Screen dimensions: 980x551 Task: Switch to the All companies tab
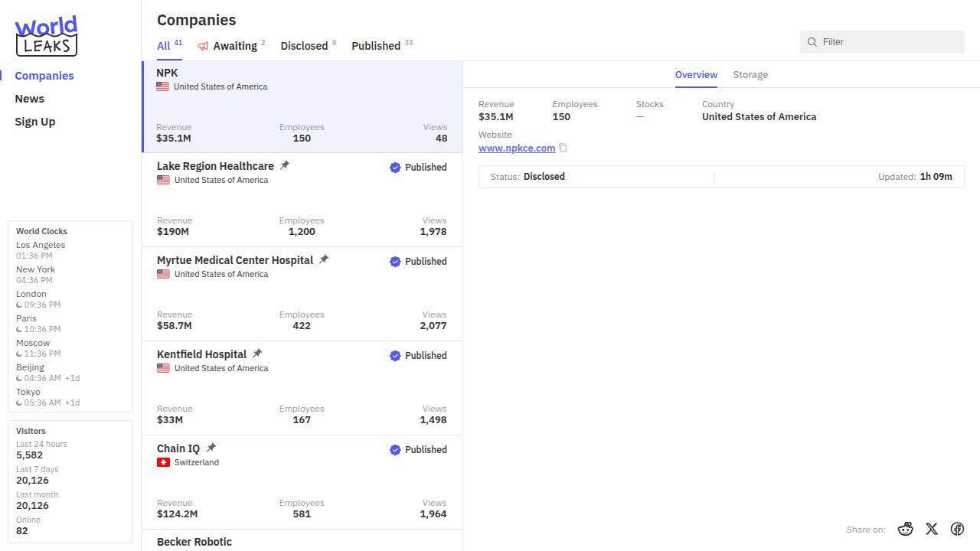169,46
